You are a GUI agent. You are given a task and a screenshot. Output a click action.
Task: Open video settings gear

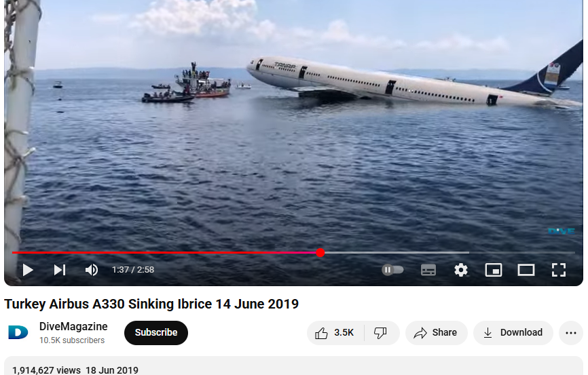click(x=461, y=270)
